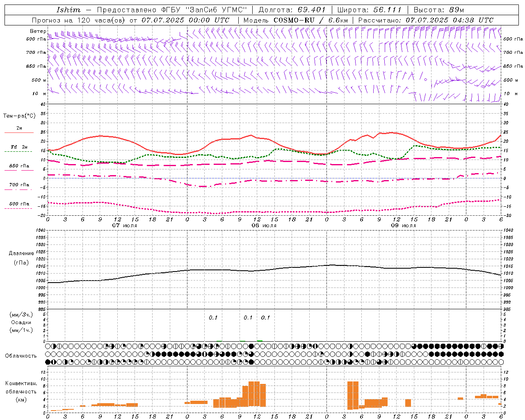Image resolution: width=525 pixels, height=420 pixels.
Task: Click the (гПа) unit under Давление
Action: (x=21, y=262)
